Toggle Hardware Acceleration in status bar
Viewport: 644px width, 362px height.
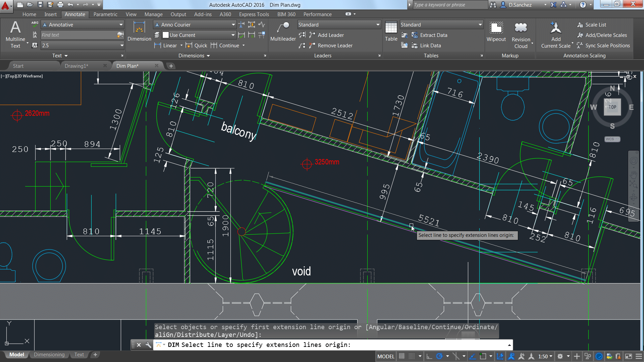[x=599, y=356]
